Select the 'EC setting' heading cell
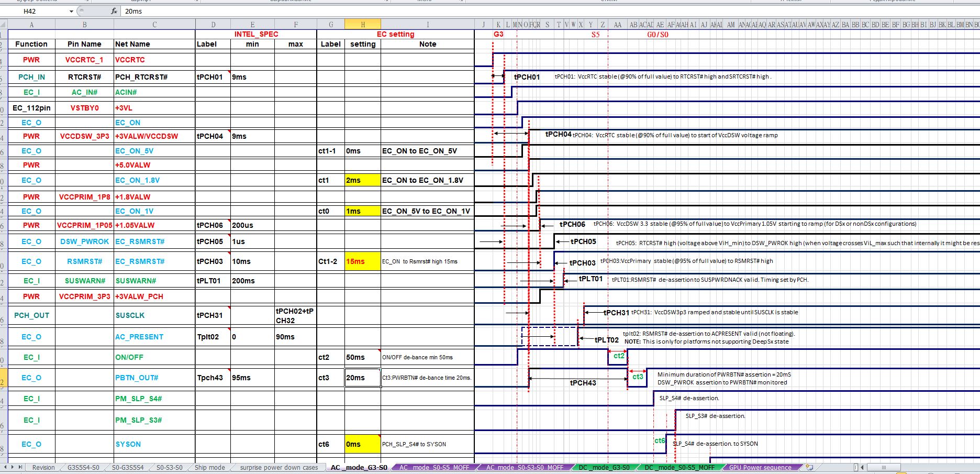The height and width of the screenshot is (474, 980). tap(396, 34)
